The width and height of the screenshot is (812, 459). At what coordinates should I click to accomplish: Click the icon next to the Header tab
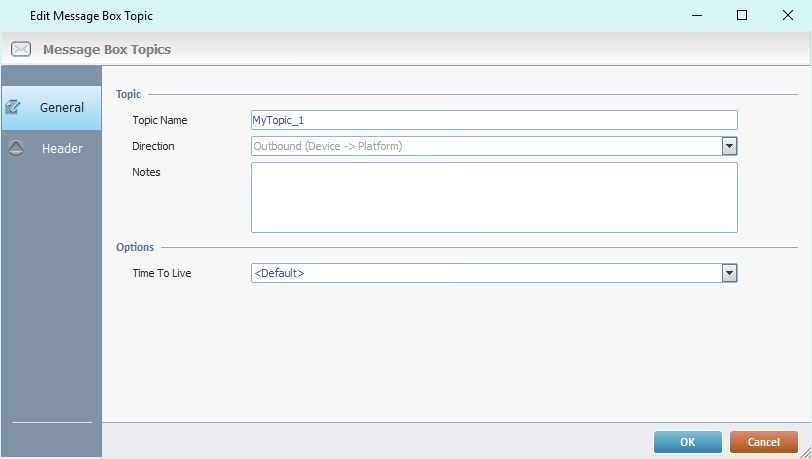point(15,148)
